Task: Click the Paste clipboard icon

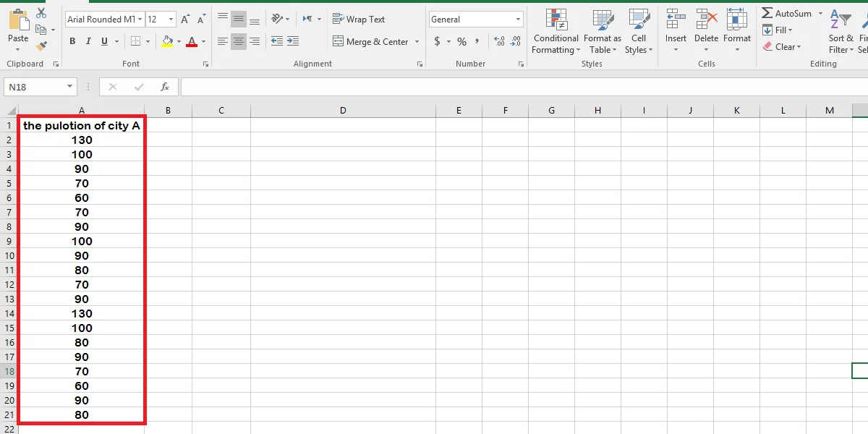Action: click(18, 20)
